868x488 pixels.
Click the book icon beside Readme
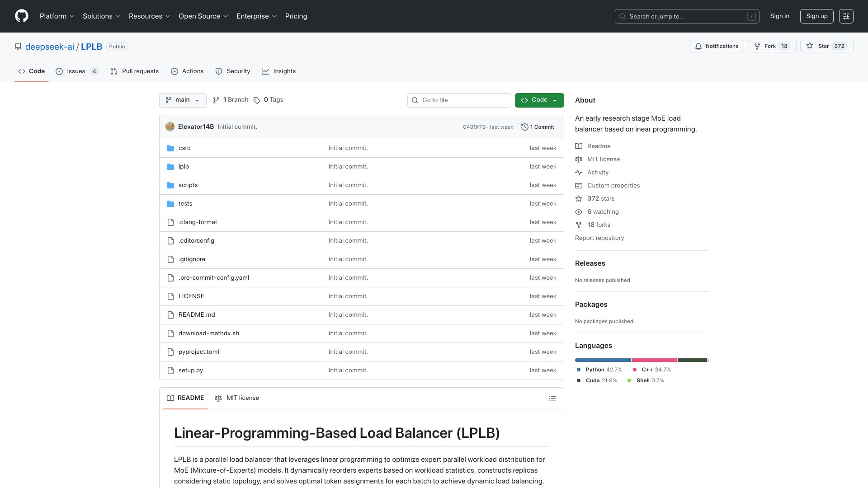(x=579, y=146)
